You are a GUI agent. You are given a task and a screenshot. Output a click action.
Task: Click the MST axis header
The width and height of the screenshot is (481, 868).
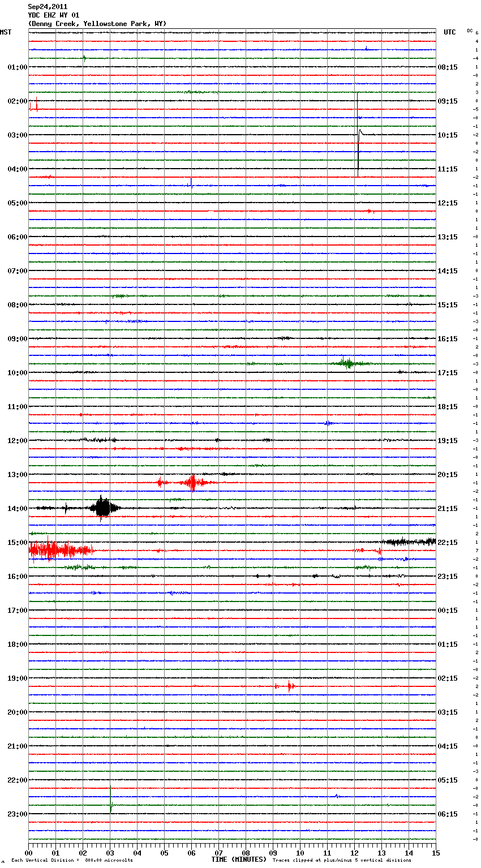tap(6, 32)
